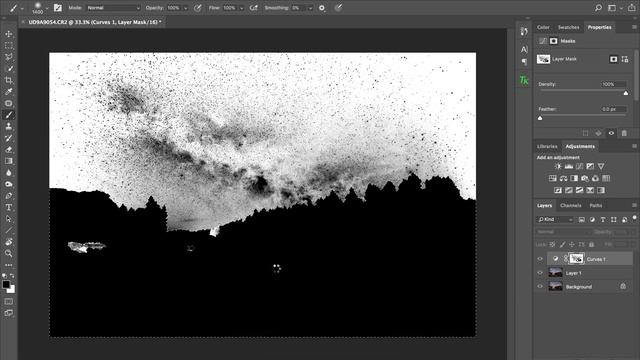Open the Flow dropdown arrow
This screenshot has width=640, height=360.
coord(241,8)
